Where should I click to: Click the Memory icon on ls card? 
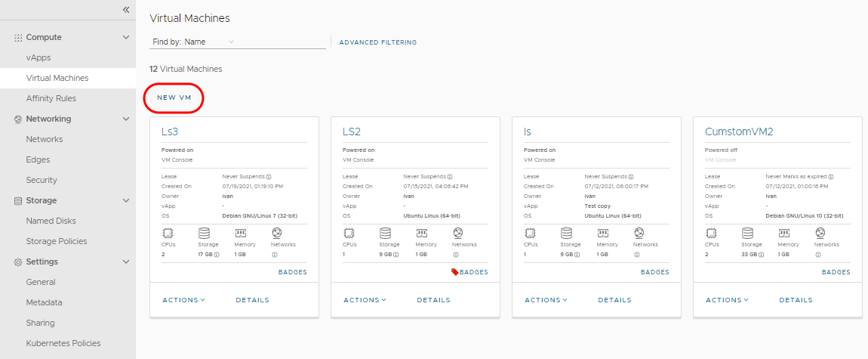coord(603,233)
